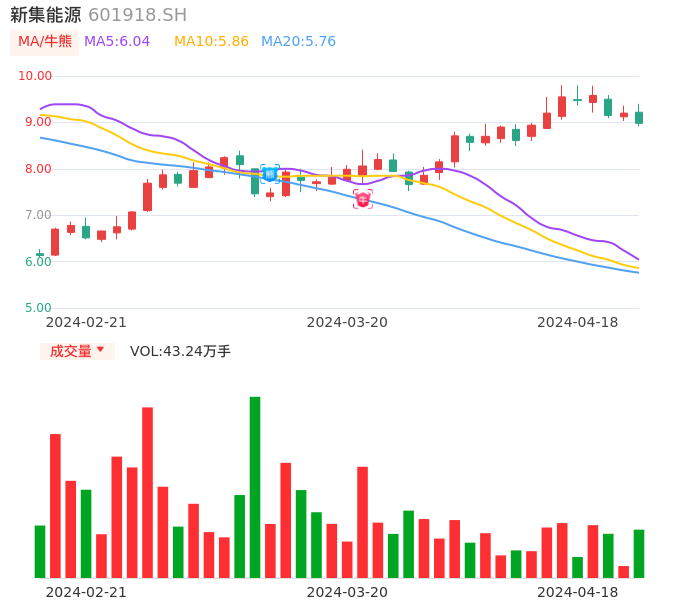Click the stock name 新集能源
Viewport: 686px width, 606px height.
tap(45, 15)
